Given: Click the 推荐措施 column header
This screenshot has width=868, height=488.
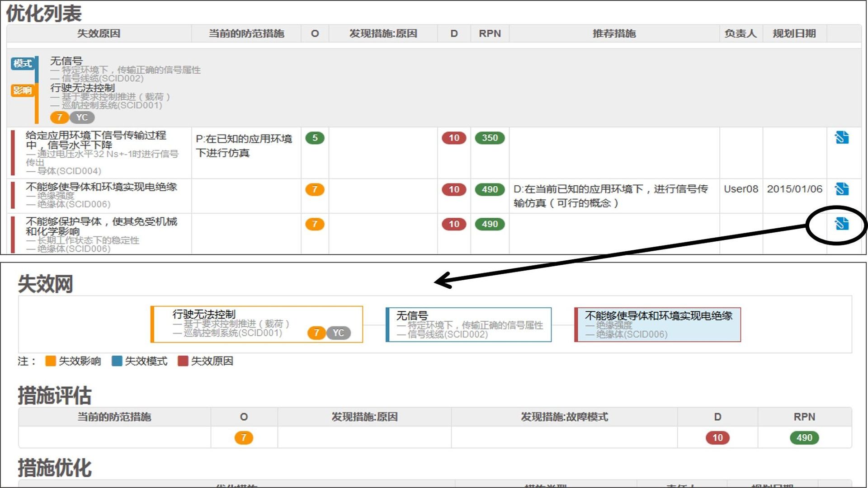Looking at the screenshot, I should pyautogui.click(x=613, y=33).
